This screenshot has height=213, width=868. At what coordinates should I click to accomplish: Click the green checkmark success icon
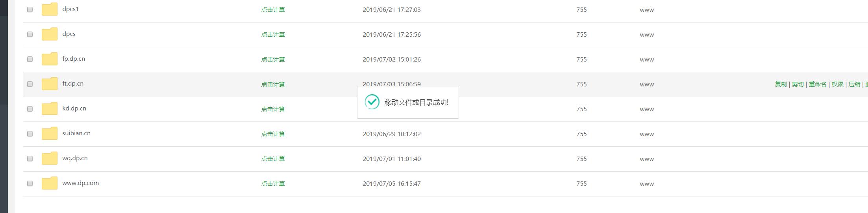(372, 102)
